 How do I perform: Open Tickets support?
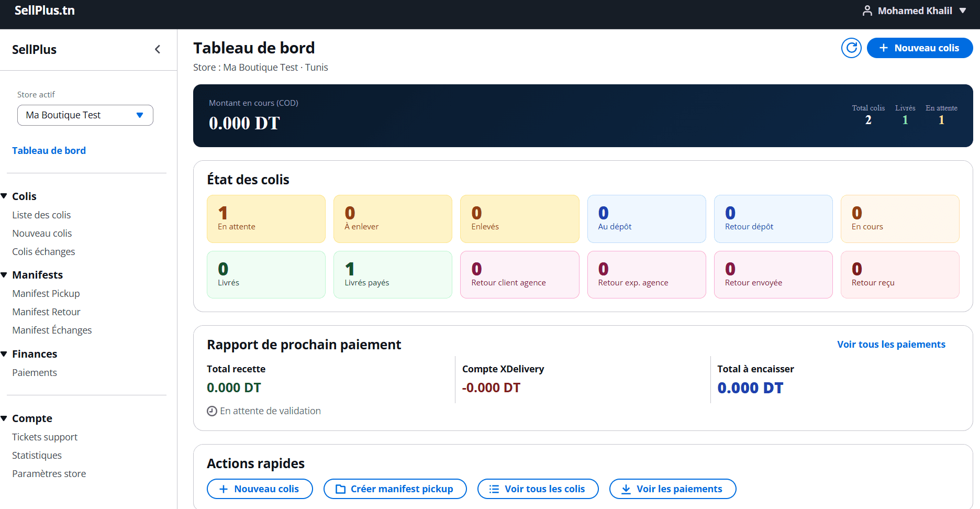[x=44, y=437]
